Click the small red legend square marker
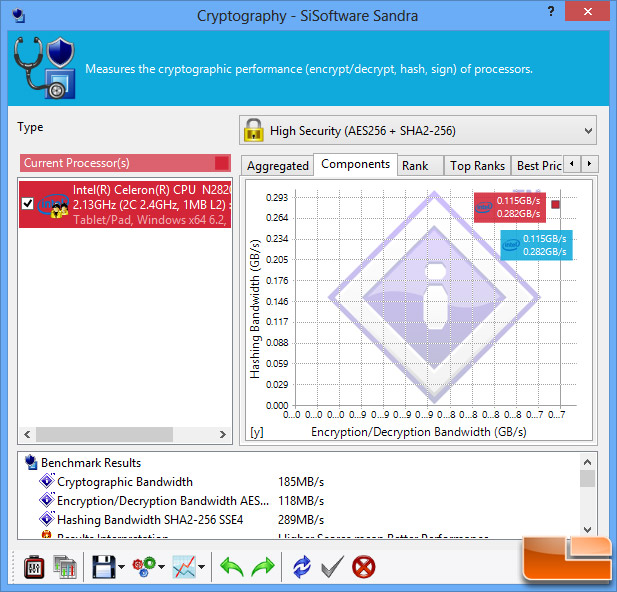Viewport: 617px width, 592px height. click(x=555, y=204)
